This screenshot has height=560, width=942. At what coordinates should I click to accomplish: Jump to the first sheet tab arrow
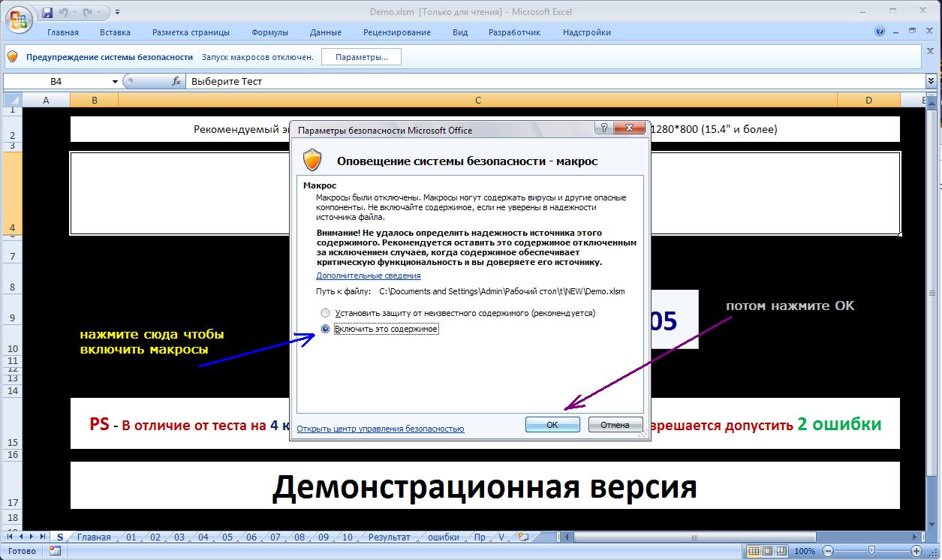tap(10, 537)
